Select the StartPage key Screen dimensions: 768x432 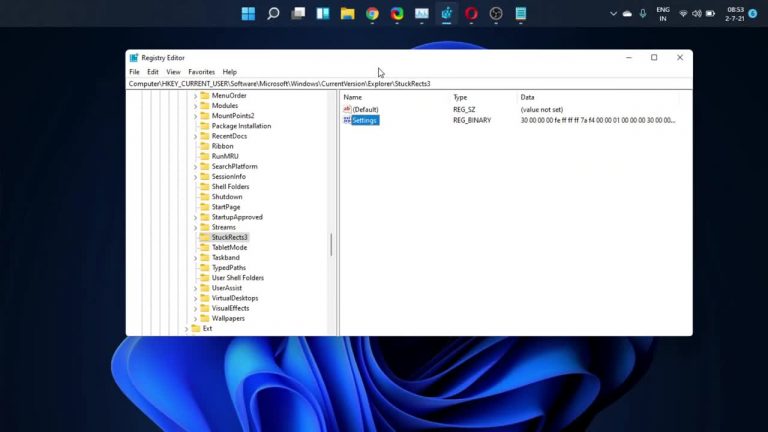click(226, 207)
